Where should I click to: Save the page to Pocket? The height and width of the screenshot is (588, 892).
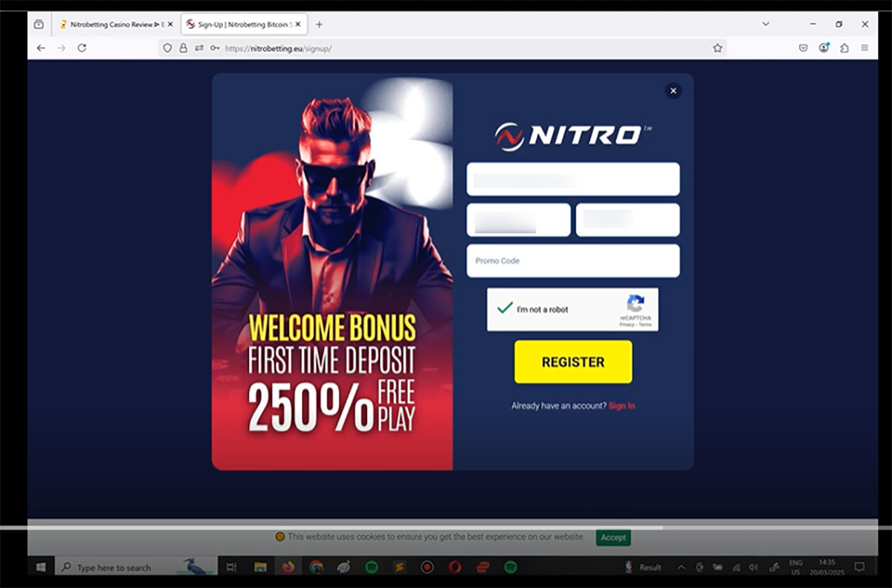[802, 48]
